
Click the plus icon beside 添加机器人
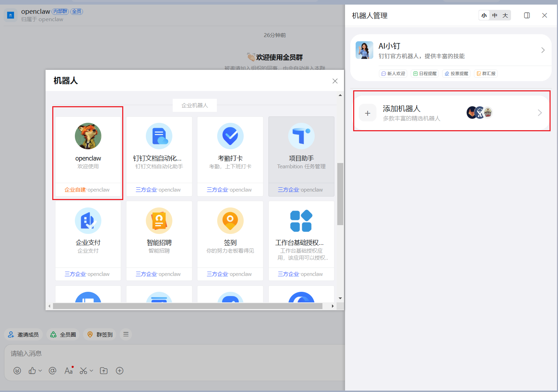(x=368, y=113)
